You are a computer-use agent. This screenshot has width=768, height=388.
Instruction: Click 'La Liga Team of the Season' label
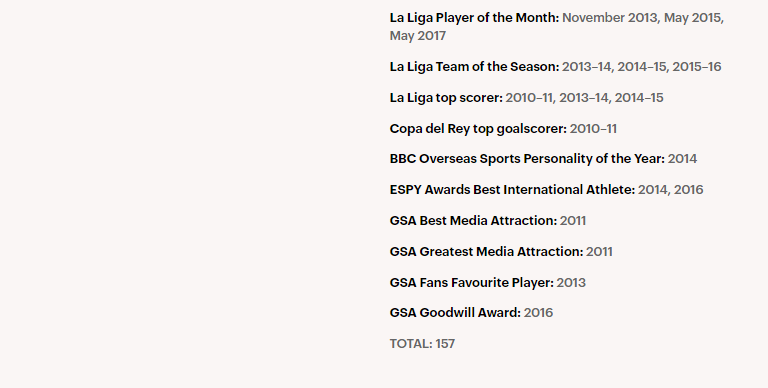click(x=474, y=67)
